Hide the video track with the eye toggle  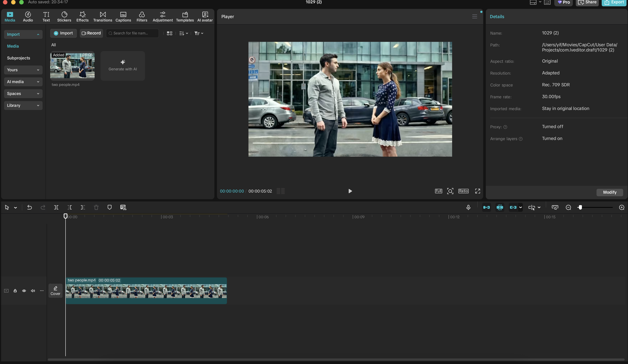tap(24, 291)
